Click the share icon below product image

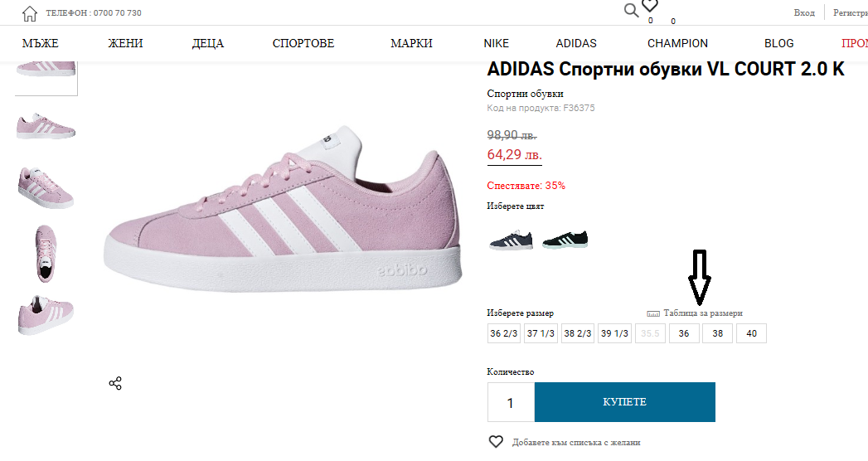coord(115,383)
